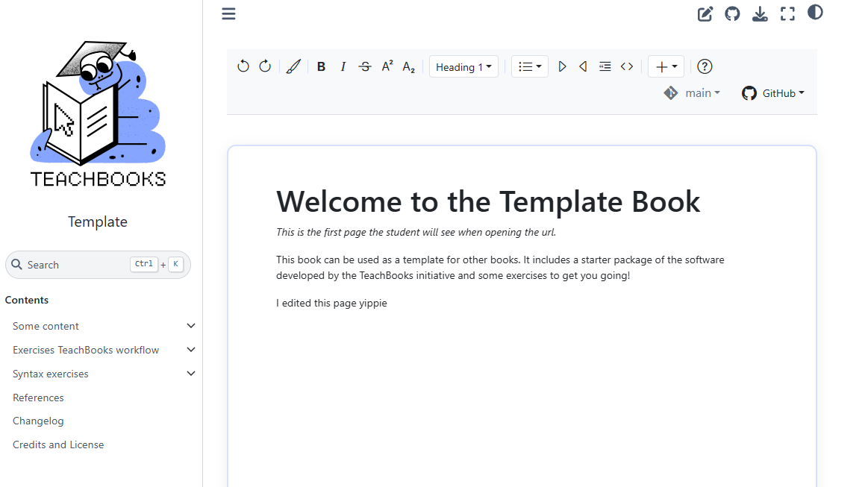This screenshot has width=868, height=487.
Task: Open the plus insert dropdown
Action: (666, 66)
